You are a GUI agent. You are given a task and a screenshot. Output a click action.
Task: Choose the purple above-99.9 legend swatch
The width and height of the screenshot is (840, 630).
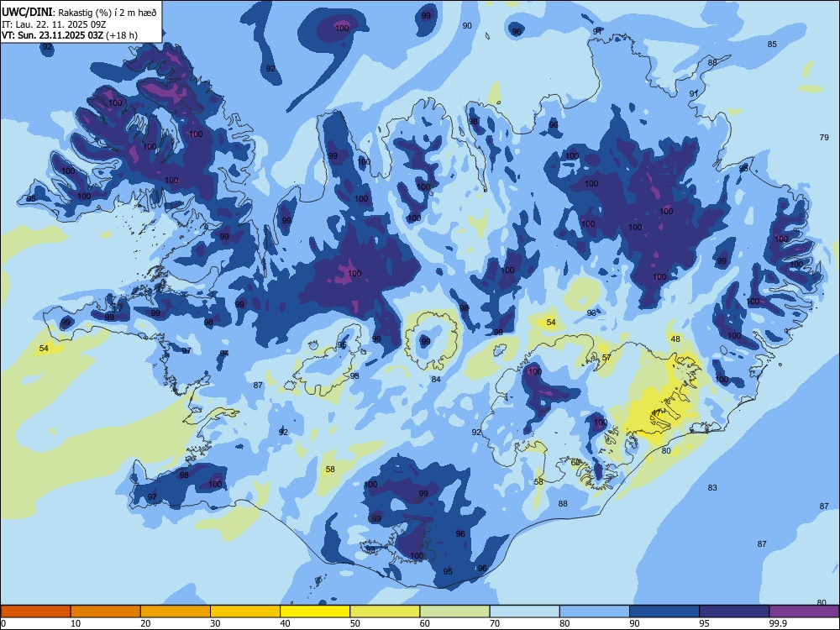[804, 612]
